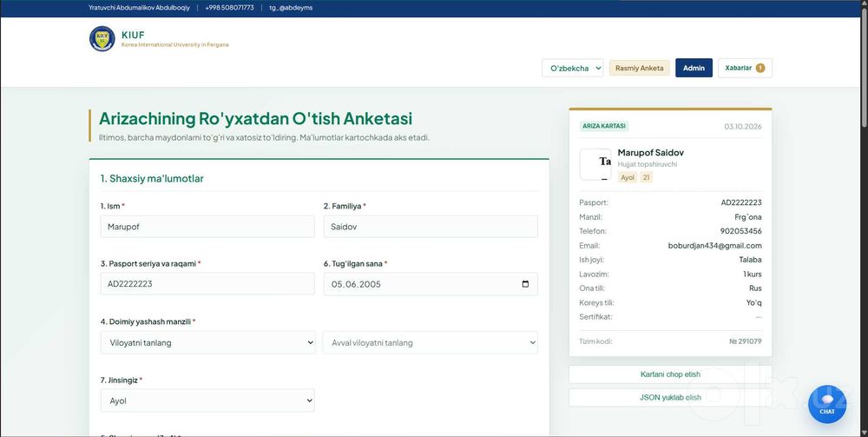The width and height of the screenshot is (868, 437).
Task: Click the Admin button
Action: pyautogui.click(x=694, y=68)
